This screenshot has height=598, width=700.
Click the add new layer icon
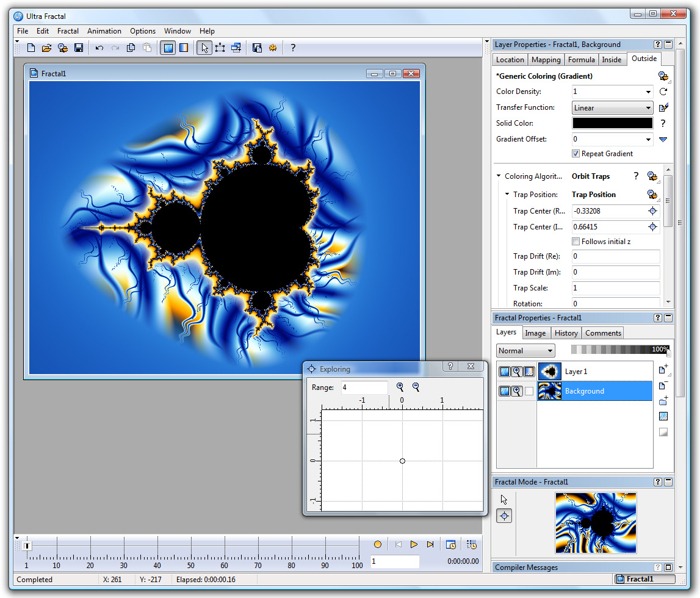[x=663, y=370]
